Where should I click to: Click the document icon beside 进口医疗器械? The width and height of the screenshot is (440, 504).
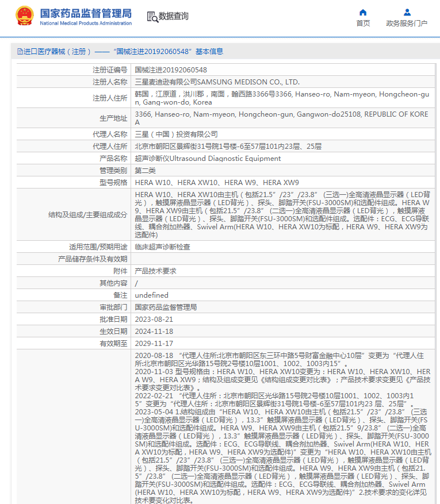pyautogui.click(x=20, y=52)
